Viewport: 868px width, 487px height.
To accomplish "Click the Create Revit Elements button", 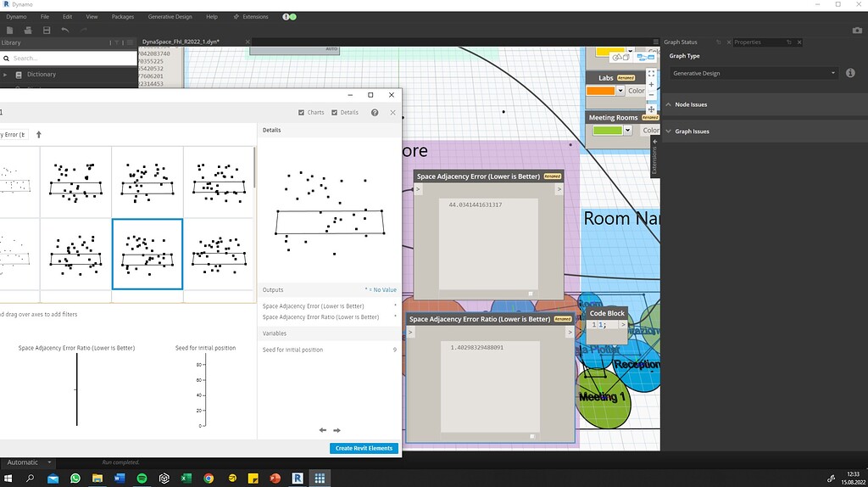I will pyautogui.click(x=364, y=448).
